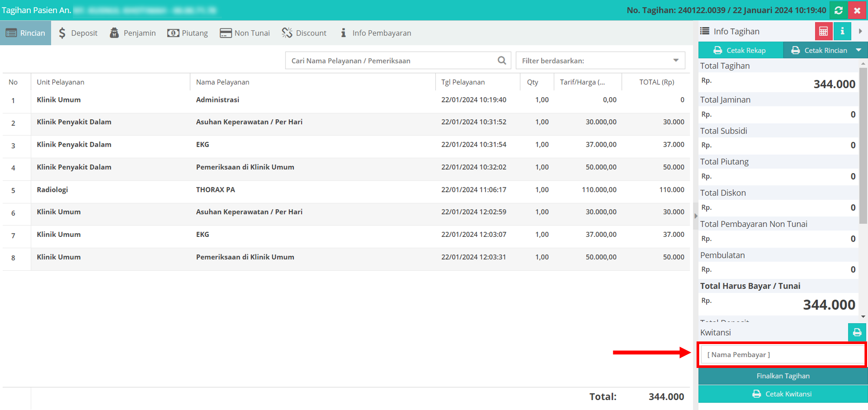Click the Kwitansi printer icon
Viewport: 868px width, 410px height.
point(857,332)
